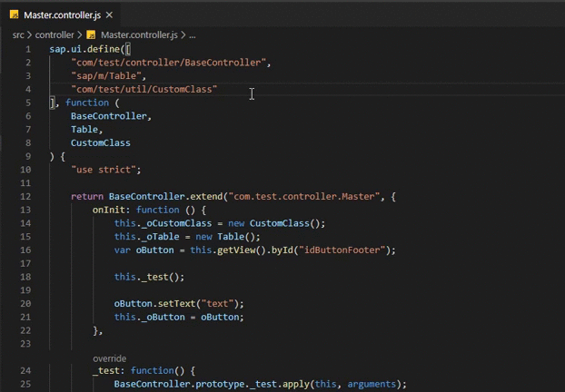Open the breadcrumb ellipsis symbol list

click(193, 35)
